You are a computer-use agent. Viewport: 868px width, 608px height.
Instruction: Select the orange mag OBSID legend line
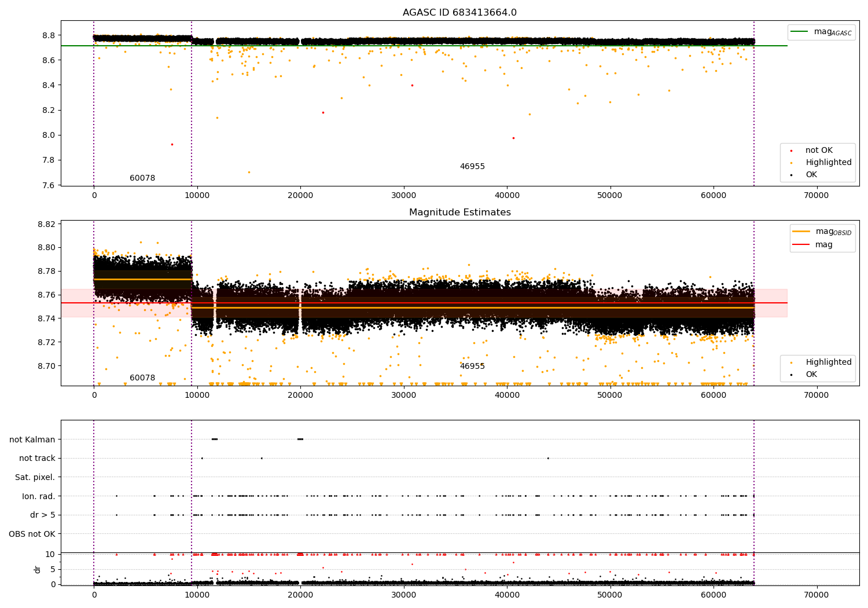point(801,232)
